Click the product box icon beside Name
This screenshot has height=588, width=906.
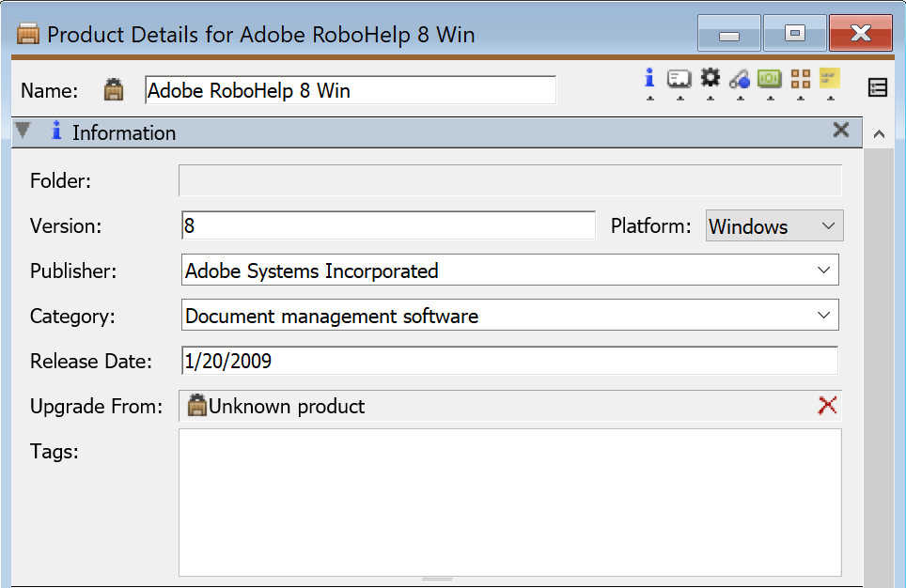(x=113, y=89)
